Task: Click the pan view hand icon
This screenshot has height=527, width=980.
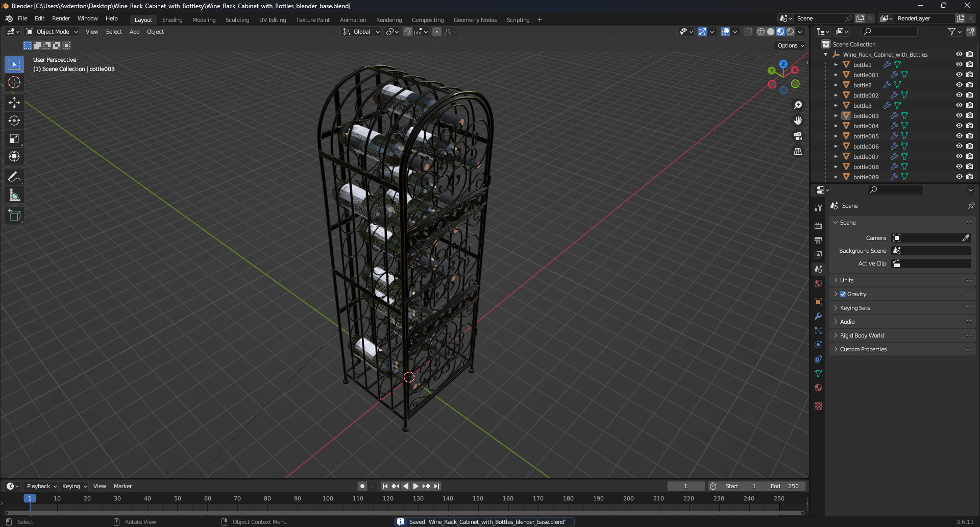Action: click(798, 121)
